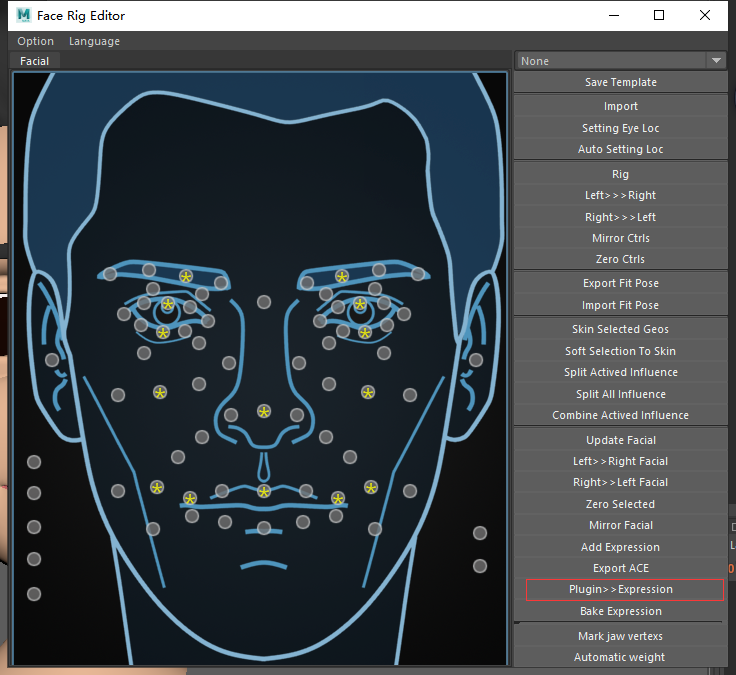736x675 pixels.
Task: Select the right nostril controller
Action: (x=297, y=414)
